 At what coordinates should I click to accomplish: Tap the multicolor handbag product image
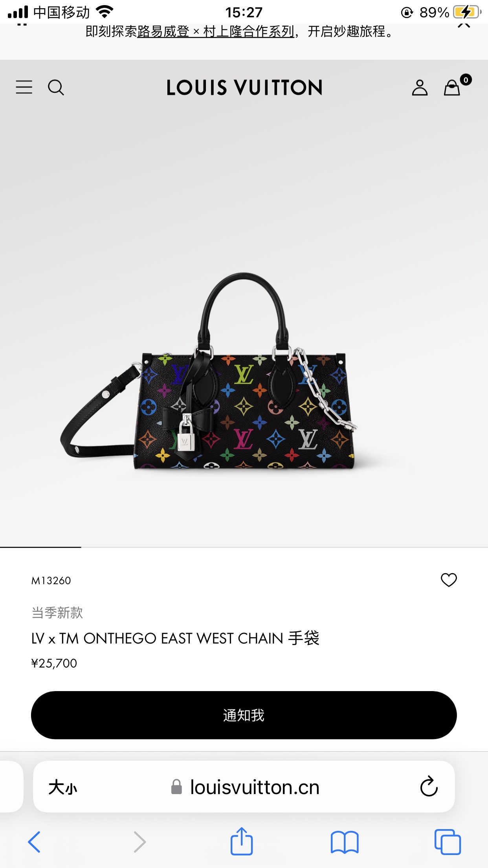pyautogui.click(x=208, y=371)
